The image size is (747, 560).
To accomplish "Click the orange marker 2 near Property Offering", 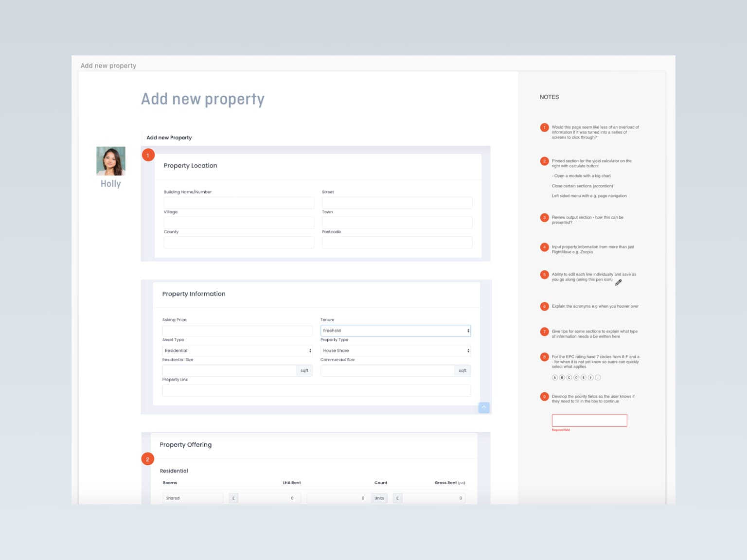I will [x=147, y=458].
